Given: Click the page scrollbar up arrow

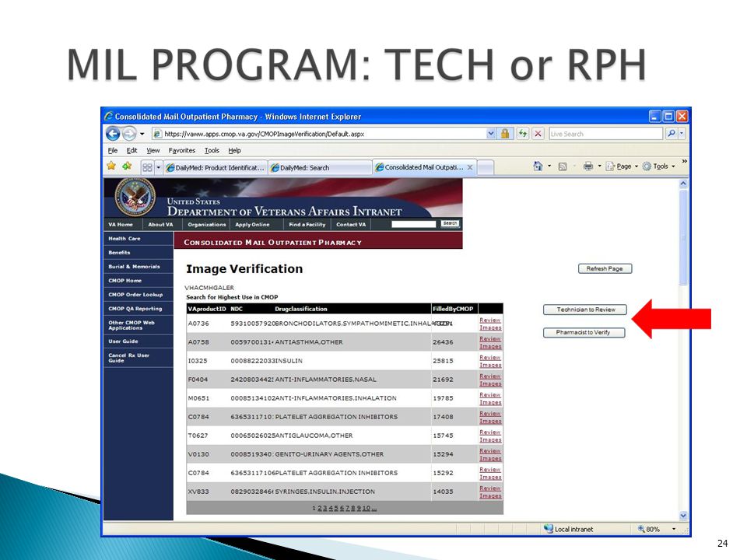Looking at the screenshot, I should (684, 184).
